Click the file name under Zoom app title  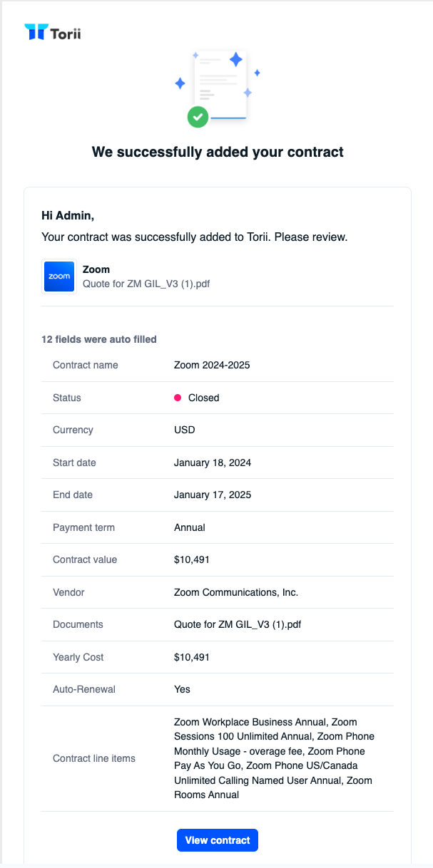point(146,284)
